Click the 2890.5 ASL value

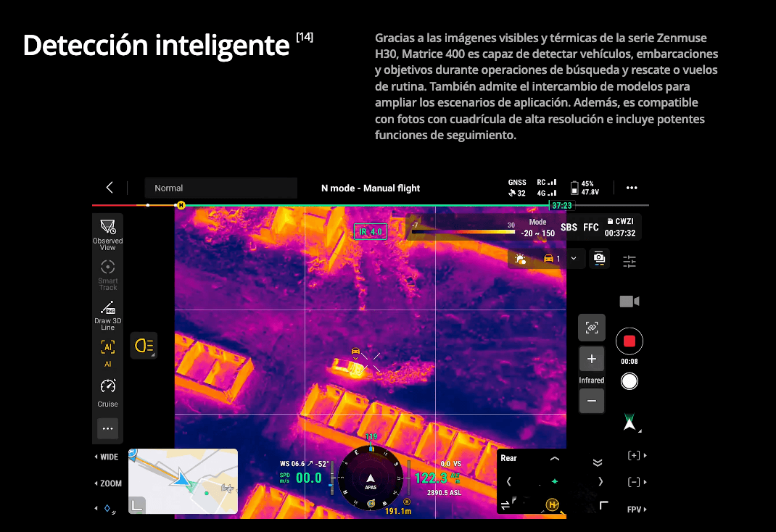tap(444, 492)
